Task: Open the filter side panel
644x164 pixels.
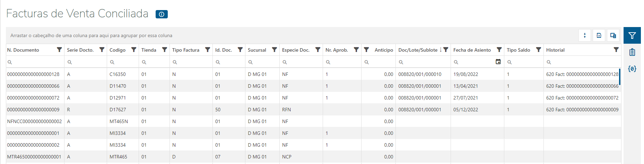Action: (632, 35)
